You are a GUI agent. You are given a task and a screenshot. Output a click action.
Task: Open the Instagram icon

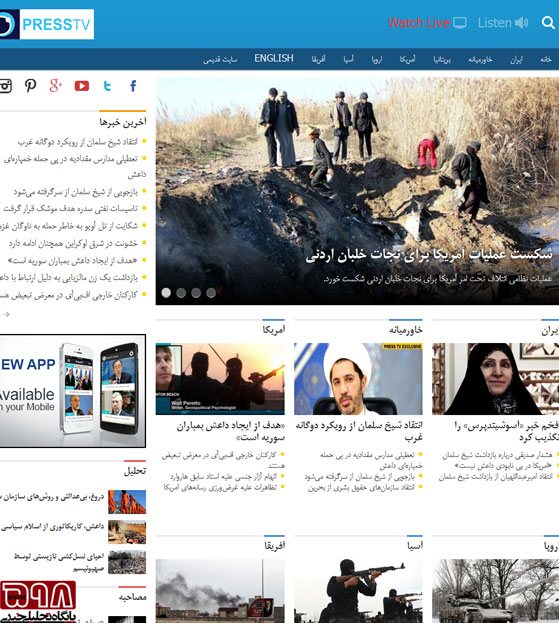6,86
